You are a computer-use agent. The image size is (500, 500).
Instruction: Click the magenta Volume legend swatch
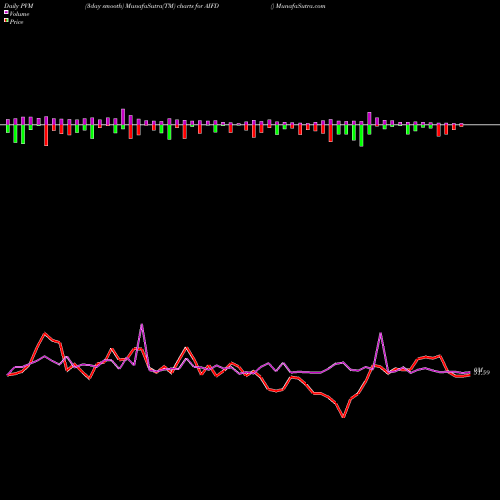tap(6, 12)
